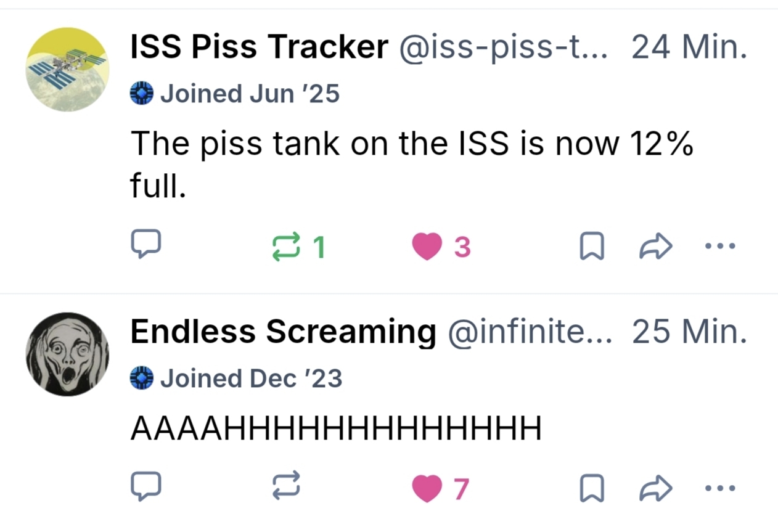Repost the ISS Piss Tracker post
Screen dimensions: 778x532
[x=287, y=246]
